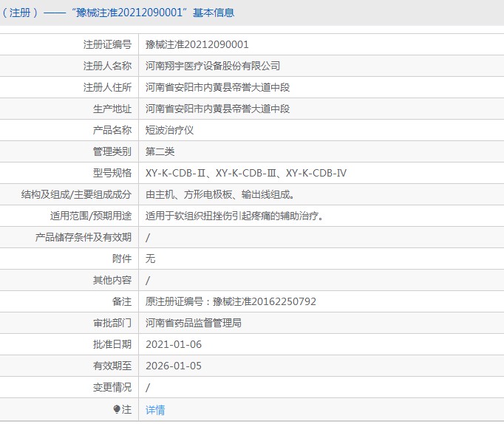Click the 备注 label
The width and height of the screenshot is (504, 424).
(122, 301)
